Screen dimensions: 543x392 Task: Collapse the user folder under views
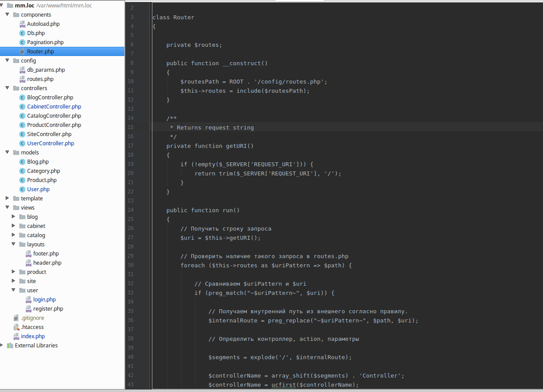13,290
